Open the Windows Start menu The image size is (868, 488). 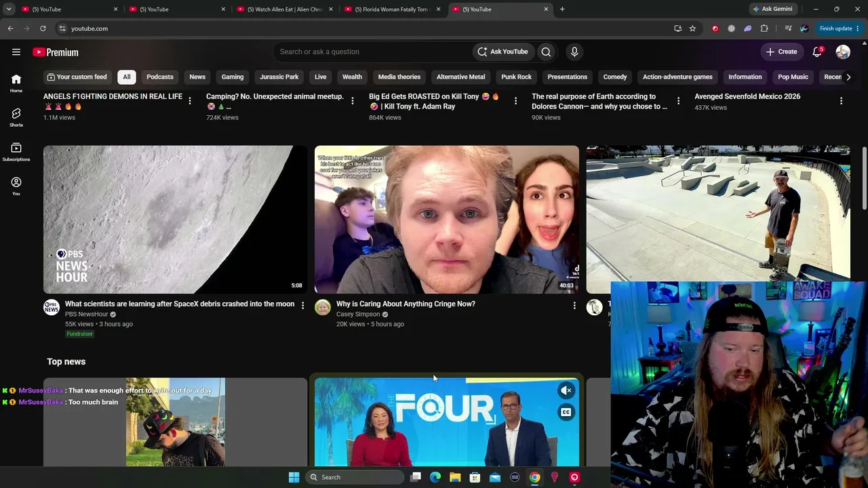[x=294, y=477]
